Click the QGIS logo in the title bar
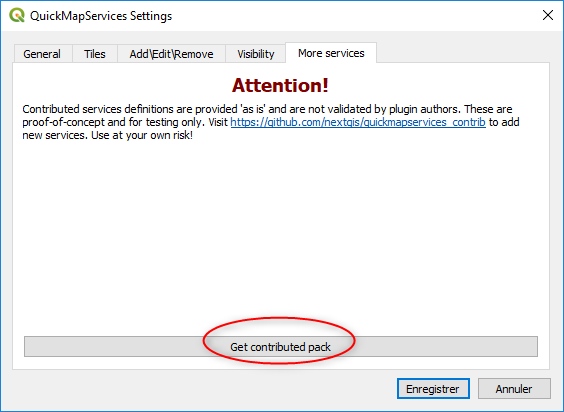Screen dimensions: 564x412 pos(17,15)
